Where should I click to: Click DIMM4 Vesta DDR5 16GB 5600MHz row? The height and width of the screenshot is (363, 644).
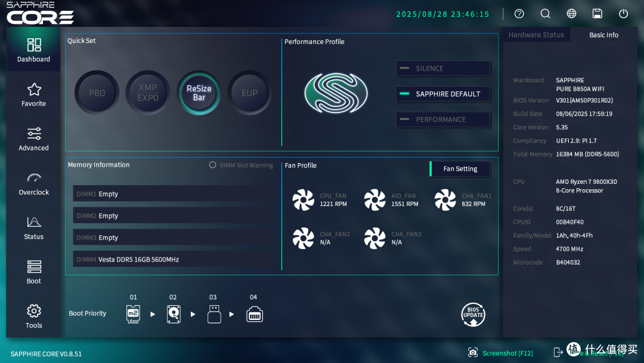coord(174,259)
